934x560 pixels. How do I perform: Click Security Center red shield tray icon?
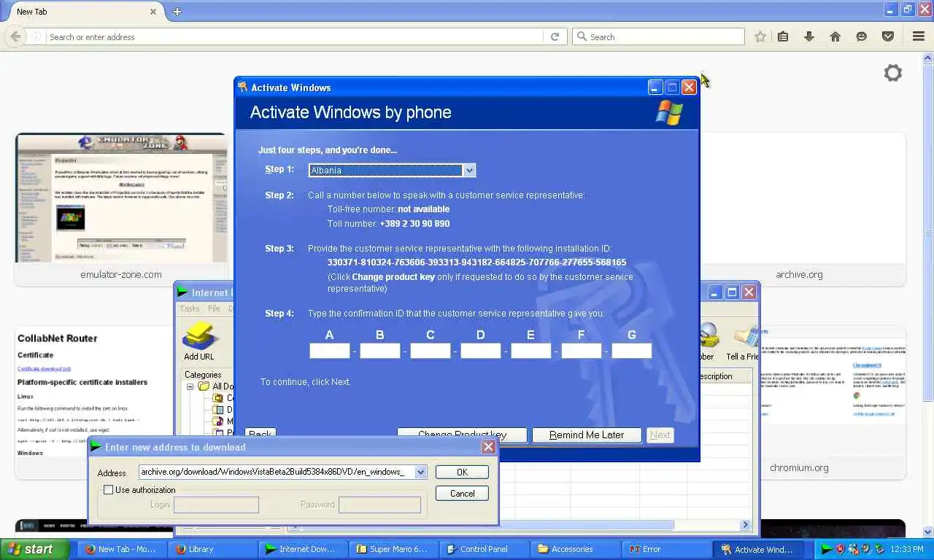tap(840, 549)
